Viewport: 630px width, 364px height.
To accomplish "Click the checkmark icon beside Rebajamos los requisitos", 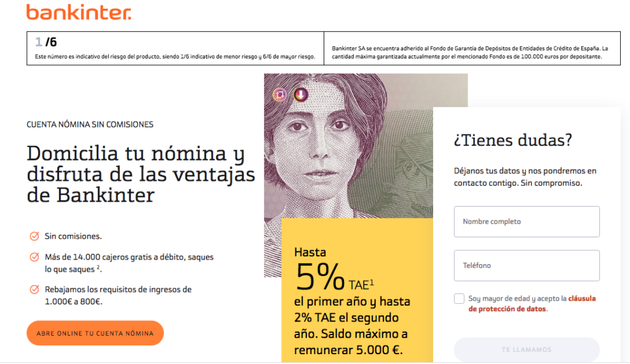I will tap(34, 289).
